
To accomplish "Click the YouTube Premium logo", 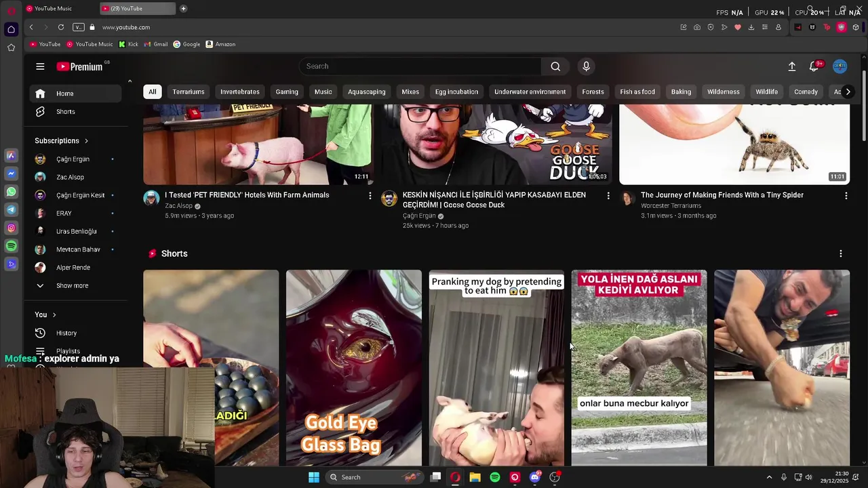I will [79, 66].
